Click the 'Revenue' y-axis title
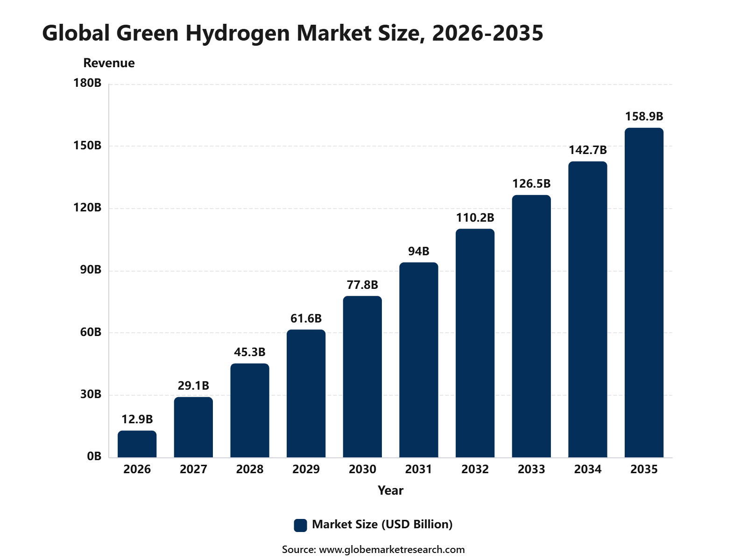 tap(109, 63)
